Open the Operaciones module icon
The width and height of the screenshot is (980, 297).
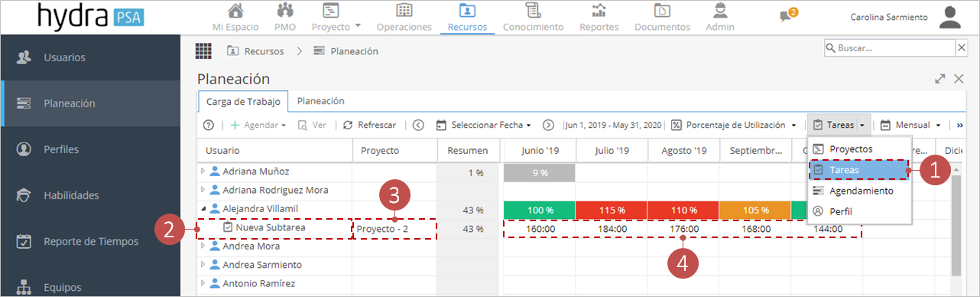pyautogui.click(x=404, y=11)
